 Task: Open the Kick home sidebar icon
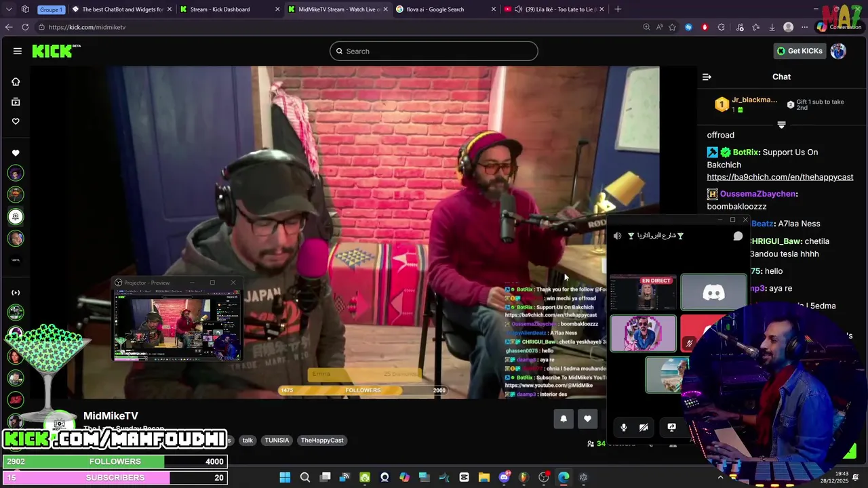click(x=16, y=82)
